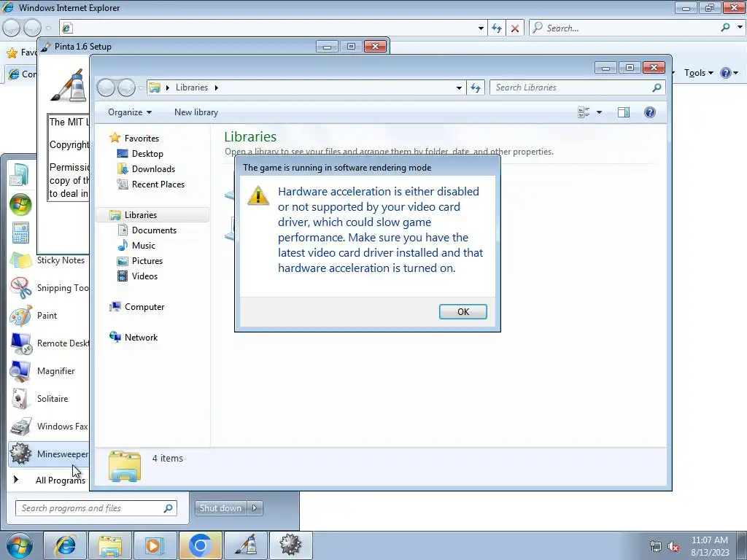
Task: Click the network tray icon
Action: pyautogui.click(x=656, y=547)
